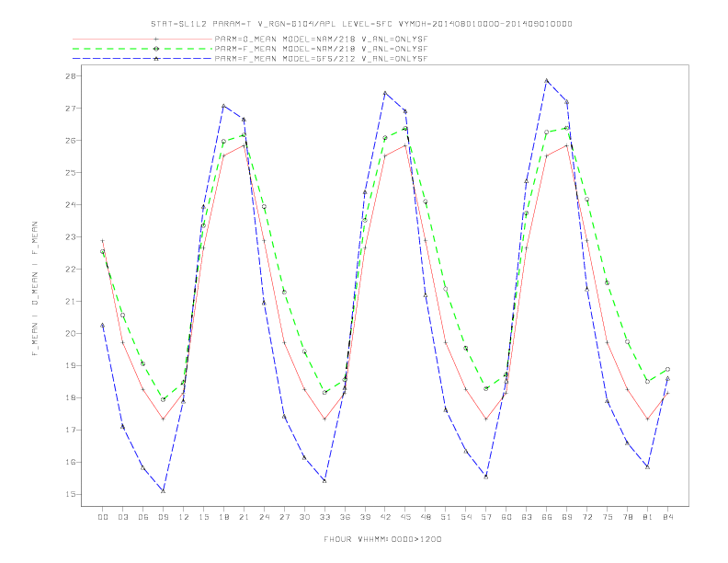The width and height of the screenshot is (728, 563).
Task: Click the FHOUR VHHMM:0000>1200 axis label
Action: click(382, 539)
